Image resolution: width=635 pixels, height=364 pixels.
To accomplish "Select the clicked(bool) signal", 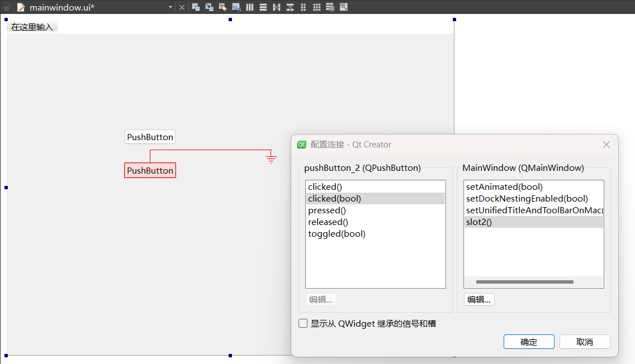I will point(375,199).
